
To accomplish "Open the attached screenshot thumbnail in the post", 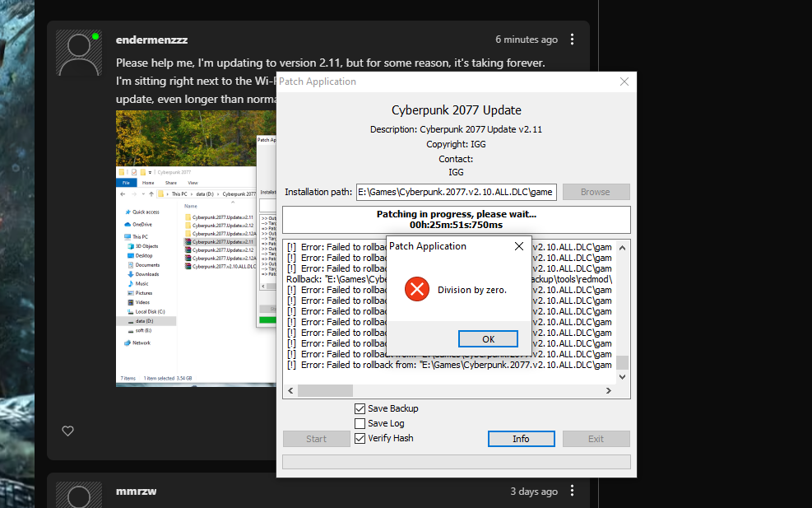I will coord(196,249).
